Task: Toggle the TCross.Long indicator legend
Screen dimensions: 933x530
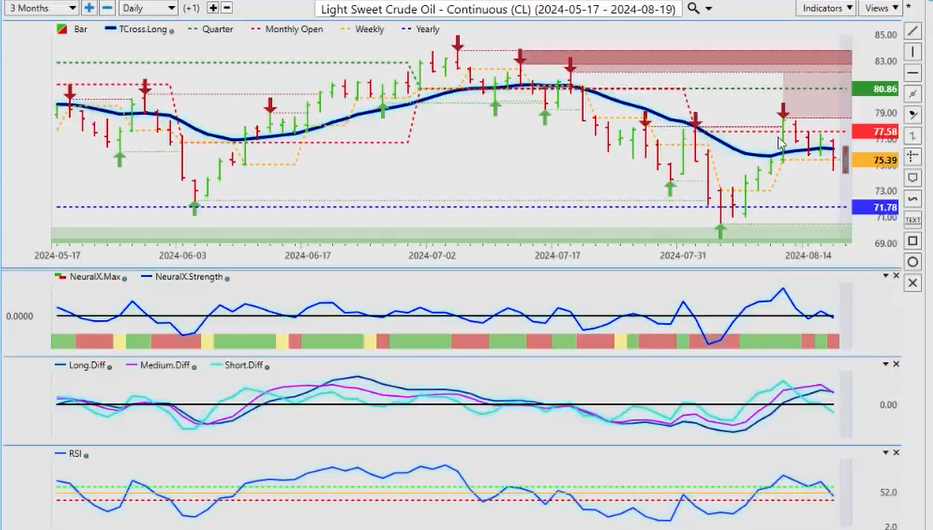Action: [138, 30]
